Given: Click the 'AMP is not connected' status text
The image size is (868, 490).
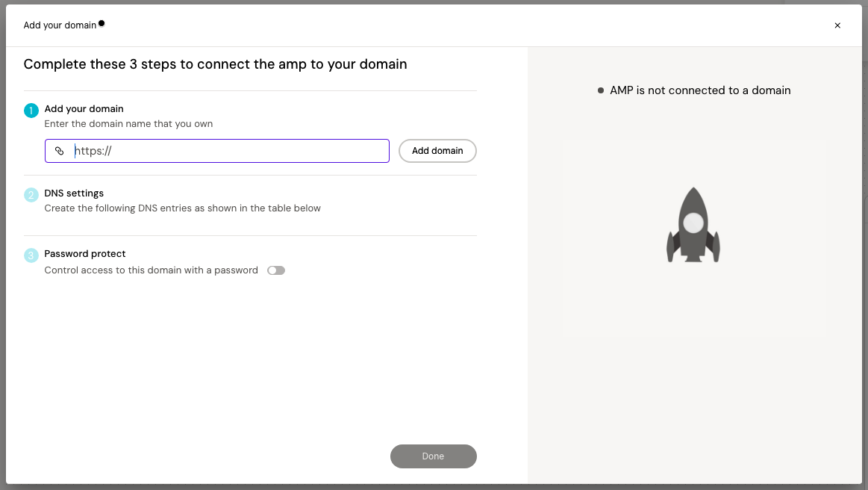Looking at the screenshot, I should coord(700,90).
